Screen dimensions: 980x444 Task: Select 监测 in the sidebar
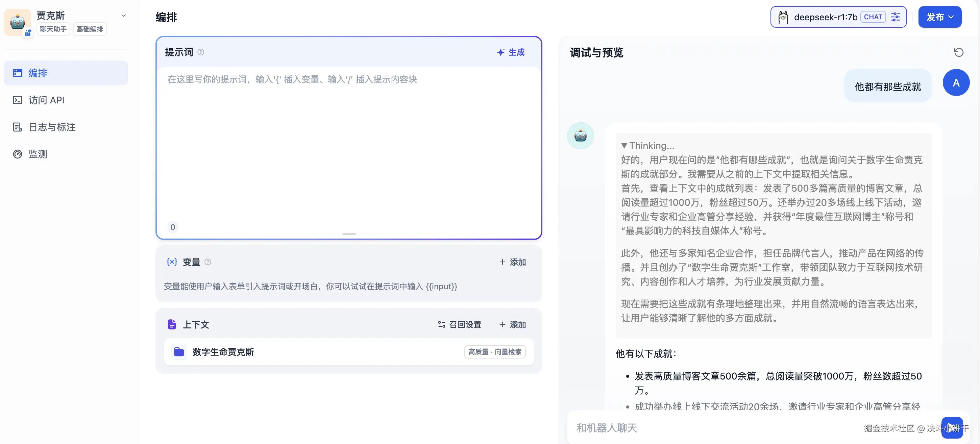38,154
